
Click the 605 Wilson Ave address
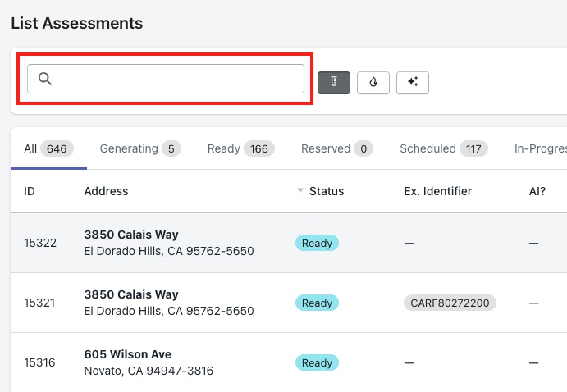[128, 354]
